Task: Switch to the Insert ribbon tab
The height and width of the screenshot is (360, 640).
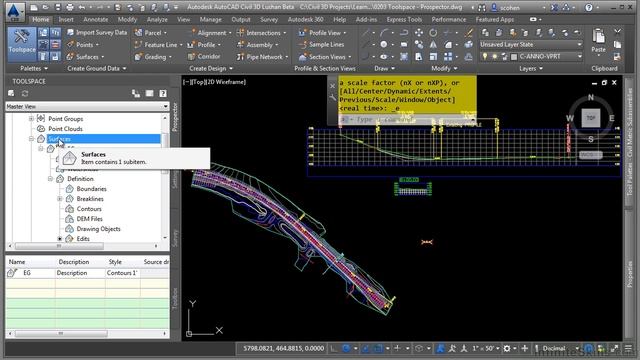Action: [66, 19]
